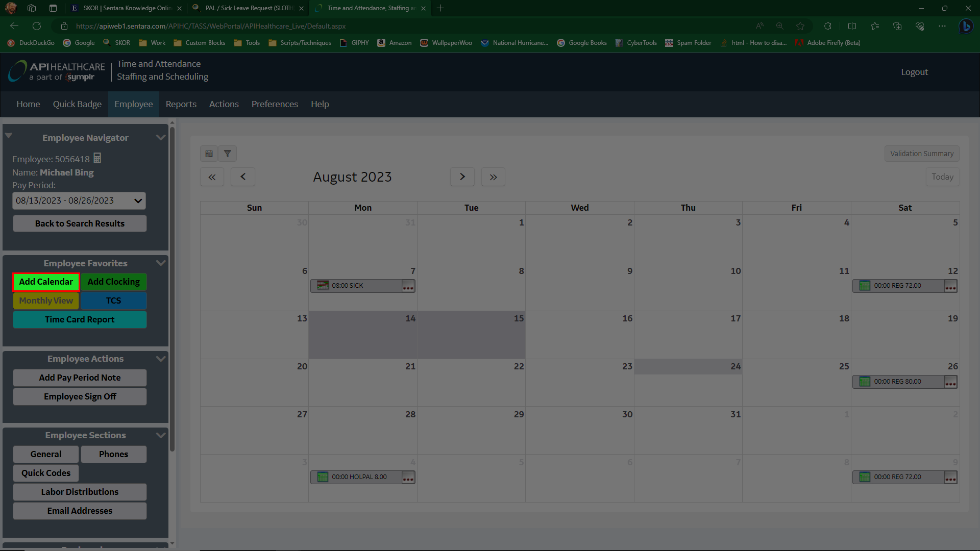
Task: Open the Actions menu
Action: pos(224,104)
